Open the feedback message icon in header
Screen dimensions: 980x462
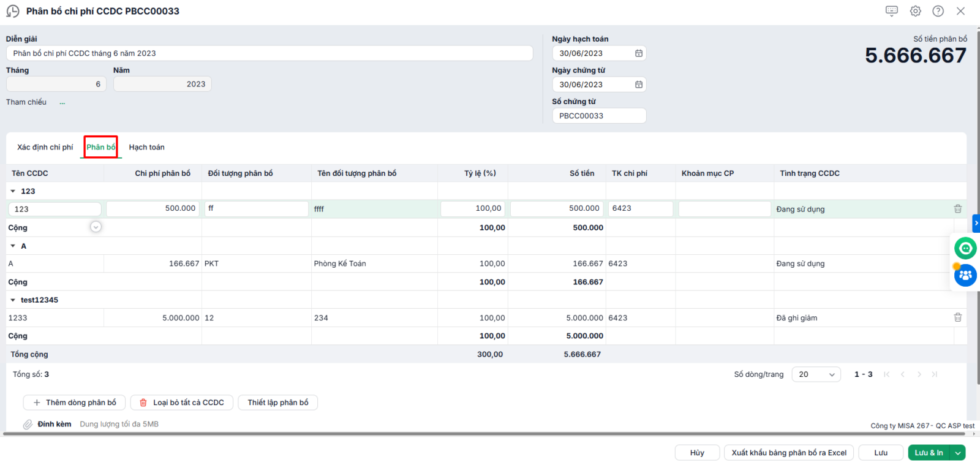click(892, 11)
